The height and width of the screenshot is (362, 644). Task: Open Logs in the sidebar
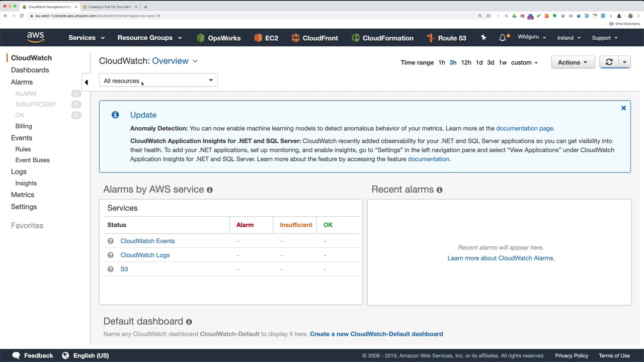coord(19,171)
